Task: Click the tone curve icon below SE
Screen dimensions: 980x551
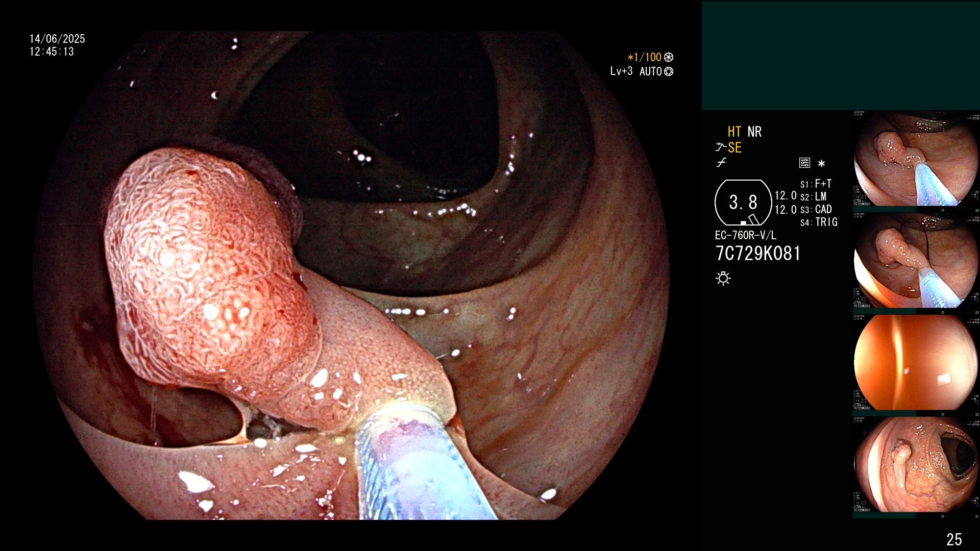Action: click(721, 163)
